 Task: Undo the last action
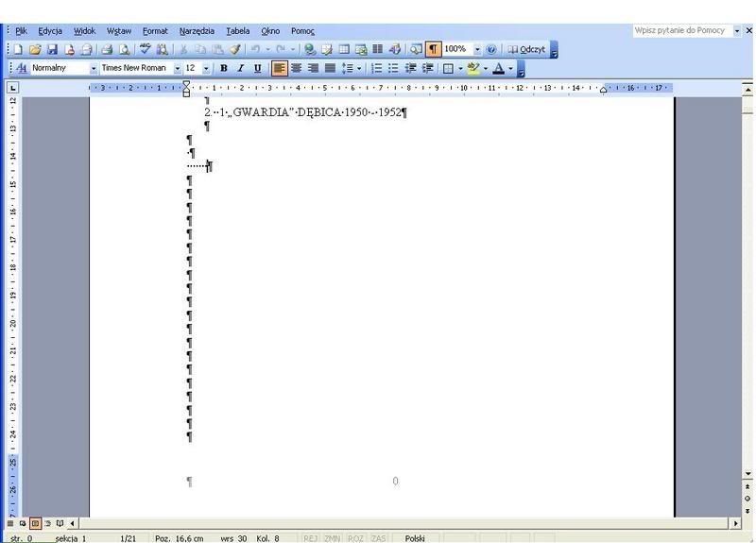click(255, 49)
